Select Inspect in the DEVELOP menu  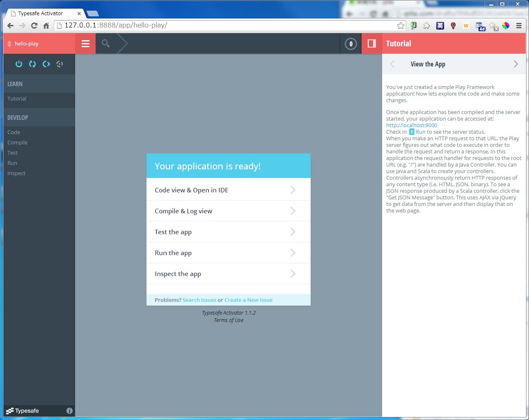coord(16,173)
